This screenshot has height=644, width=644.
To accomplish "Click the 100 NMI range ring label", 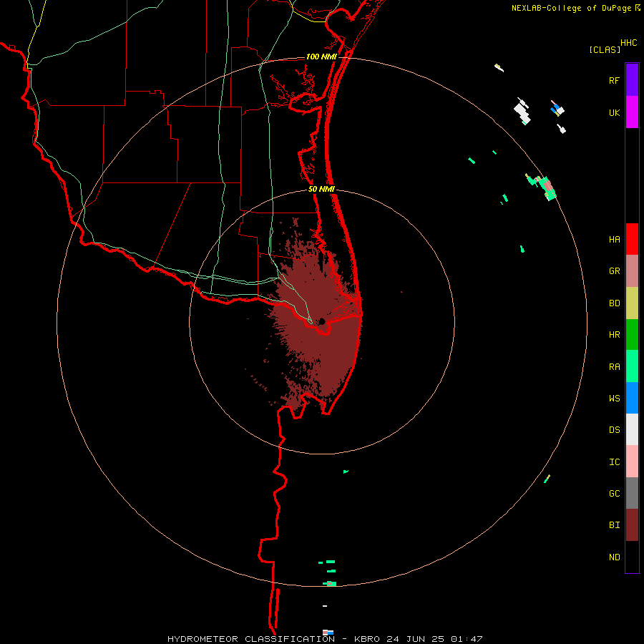I will coord(321,57).
